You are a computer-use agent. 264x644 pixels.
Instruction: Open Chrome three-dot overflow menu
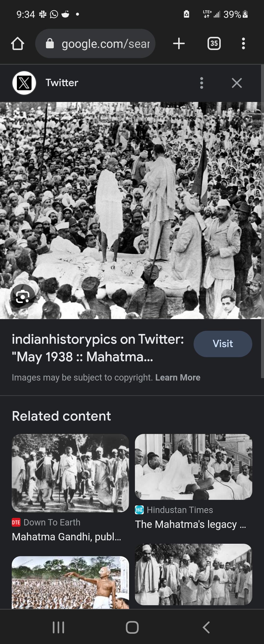pyautogui.click(x=243, y=43)
